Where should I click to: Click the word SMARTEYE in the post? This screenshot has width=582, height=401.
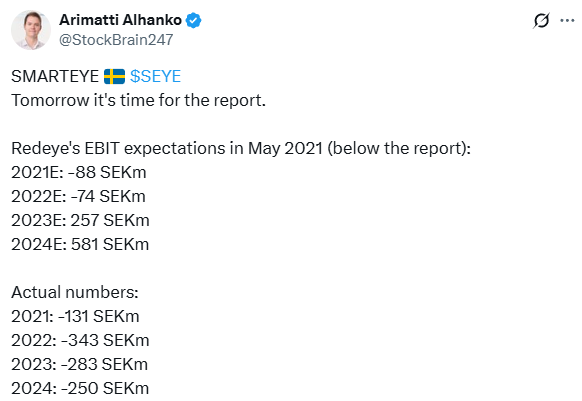click(55, 76)
